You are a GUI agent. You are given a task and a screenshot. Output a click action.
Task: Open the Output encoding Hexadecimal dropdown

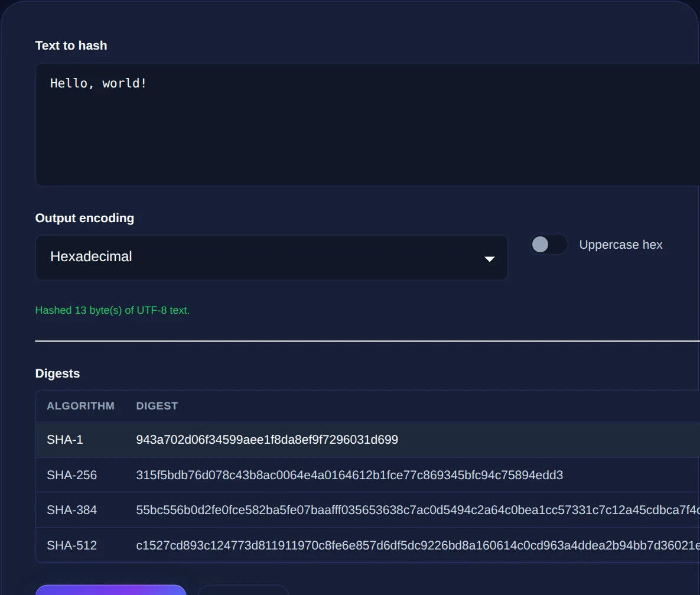pos(271,257)
